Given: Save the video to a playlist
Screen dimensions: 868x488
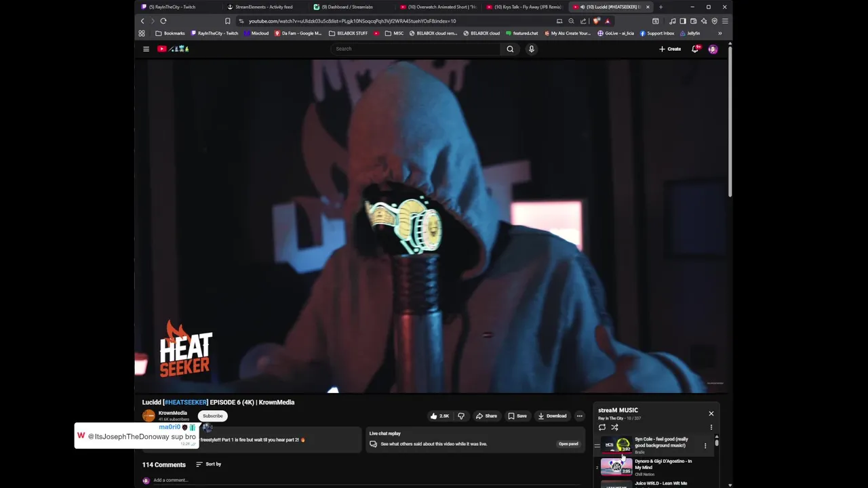Looking at the screenshot, I should click(517, 416).
